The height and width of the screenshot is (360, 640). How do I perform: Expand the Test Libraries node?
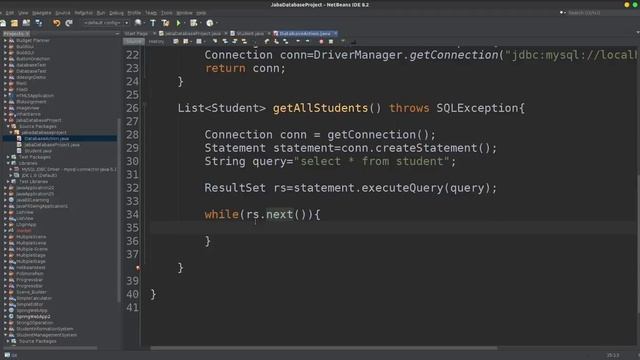8,182
